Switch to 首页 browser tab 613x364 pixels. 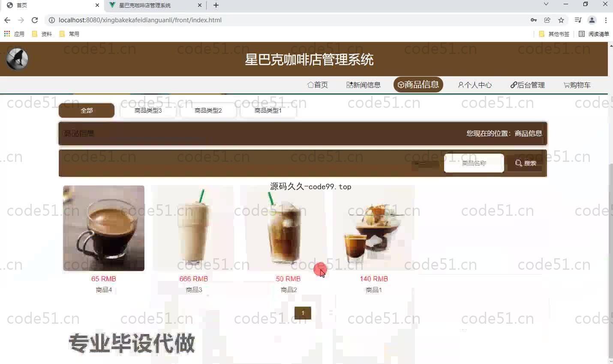click(x=51, y=5)
